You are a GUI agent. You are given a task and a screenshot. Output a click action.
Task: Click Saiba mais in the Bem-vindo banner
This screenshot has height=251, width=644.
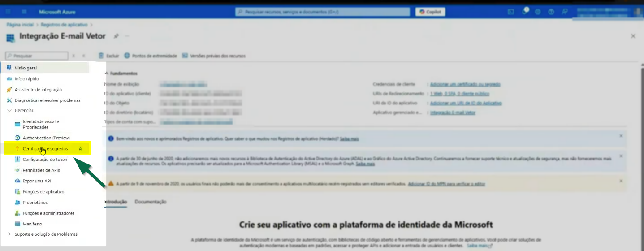click(349, 139)
